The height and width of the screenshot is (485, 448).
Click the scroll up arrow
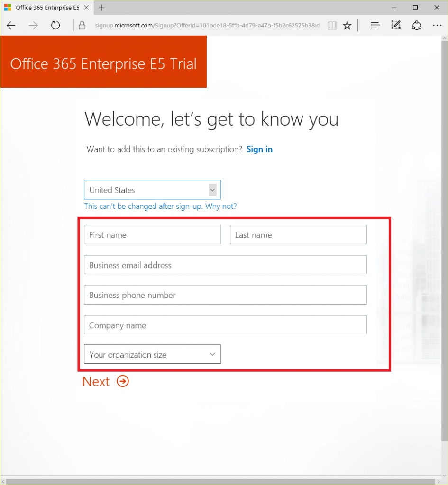coord(444,38)
